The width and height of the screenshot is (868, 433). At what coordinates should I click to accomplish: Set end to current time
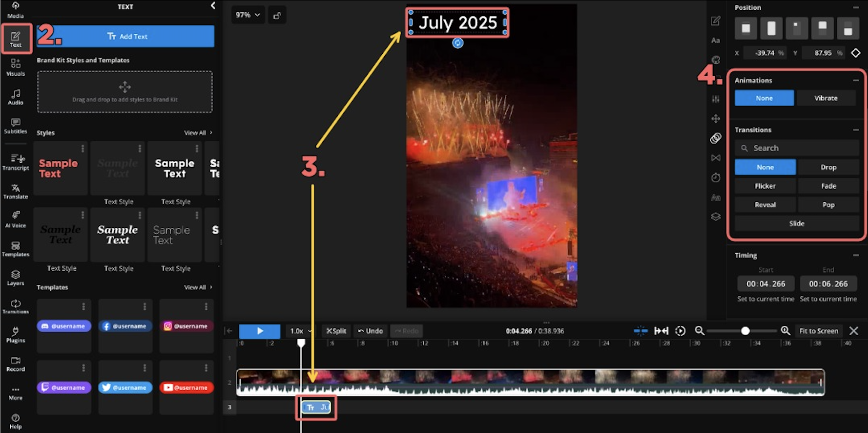pos(828,299)
